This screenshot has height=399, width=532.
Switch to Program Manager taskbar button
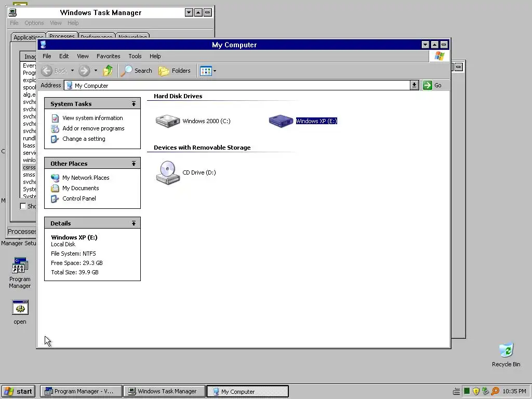click(x=81, y=391)
